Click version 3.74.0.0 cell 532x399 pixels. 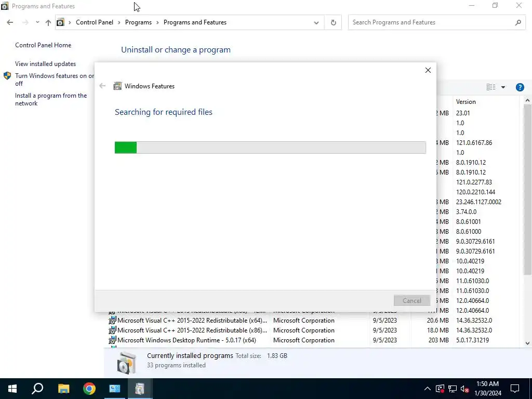(x=466, y=212)
